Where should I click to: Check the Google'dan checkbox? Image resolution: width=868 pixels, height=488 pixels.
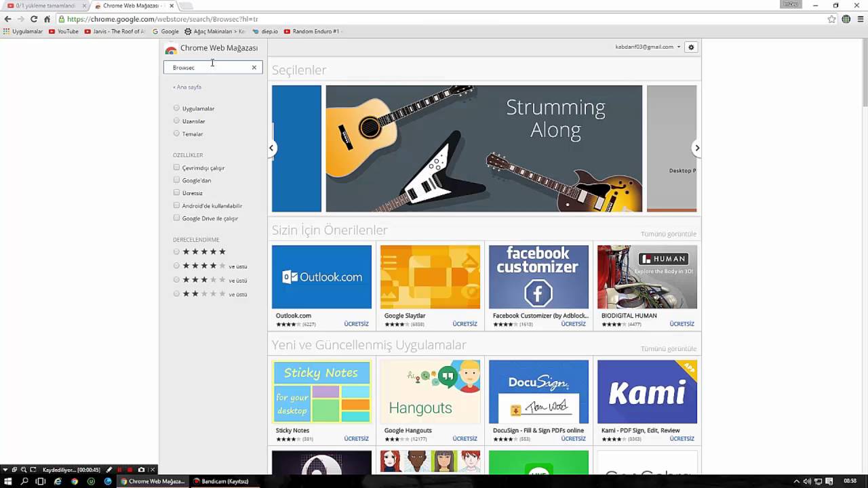click(x=176, y=180)
